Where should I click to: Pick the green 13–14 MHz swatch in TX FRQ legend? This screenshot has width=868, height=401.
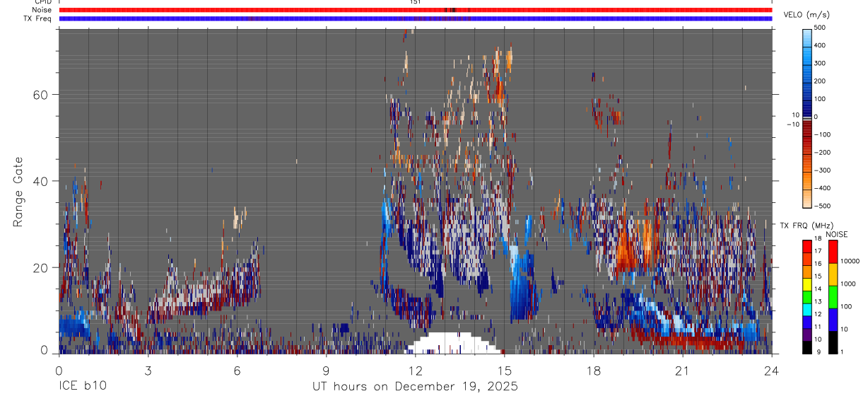(807, 296)
